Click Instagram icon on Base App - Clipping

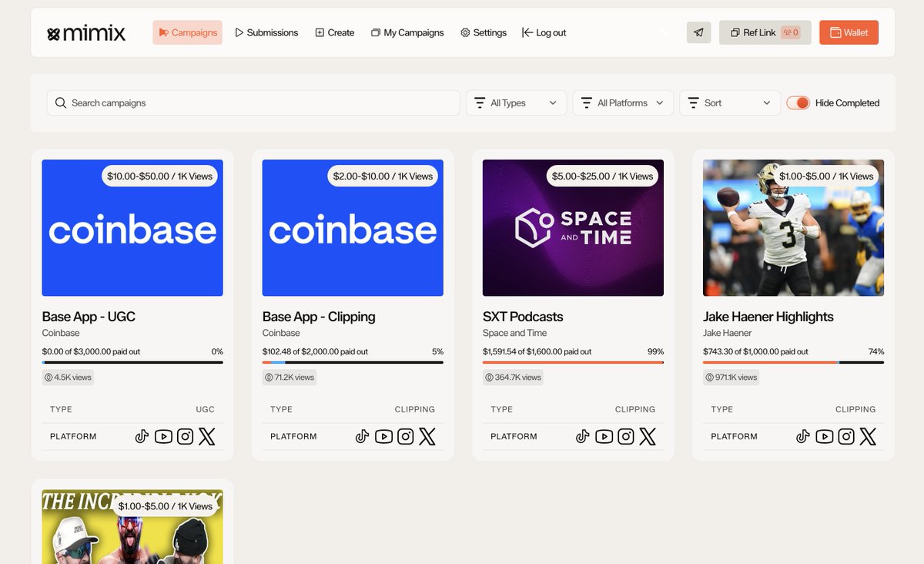pyautogui.click(x=405, y=437)
